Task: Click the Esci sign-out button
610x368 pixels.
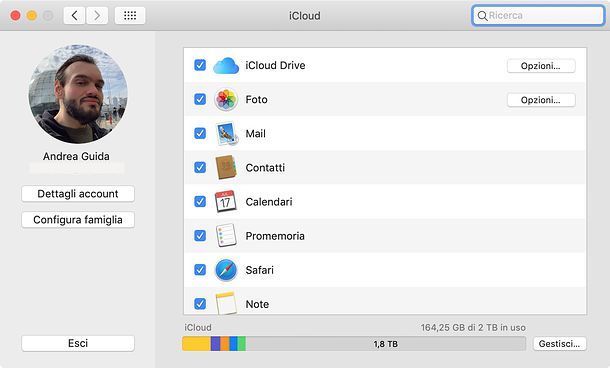Action: tap(78, 343)
